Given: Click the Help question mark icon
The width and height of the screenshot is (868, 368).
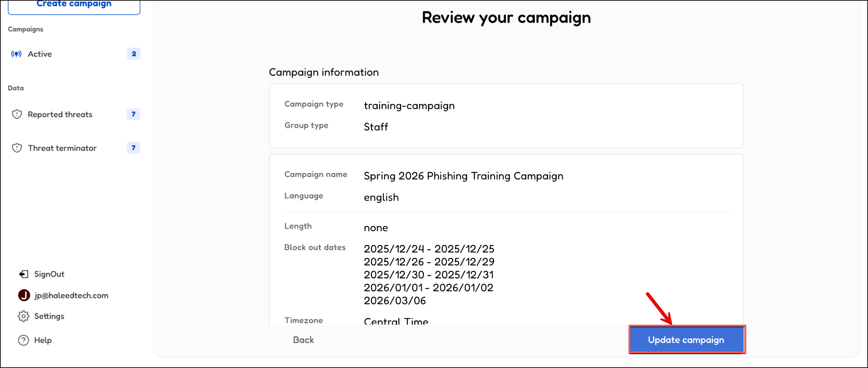Looking at the screenshot, I should pyautogui.click(x=23, y=340).
